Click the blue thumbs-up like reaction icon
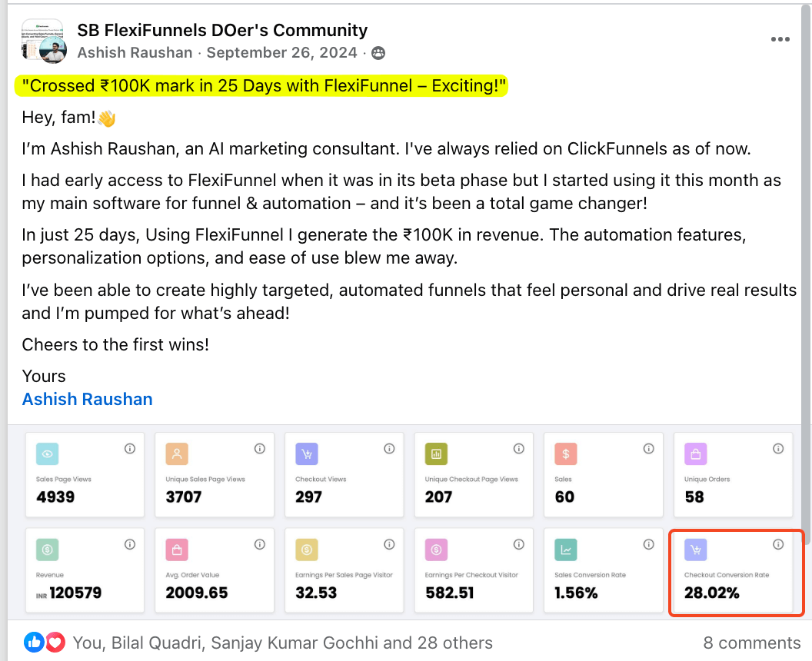Image resolution: width=812 pixels, height=661 pixels. click(x=35, y=642)
